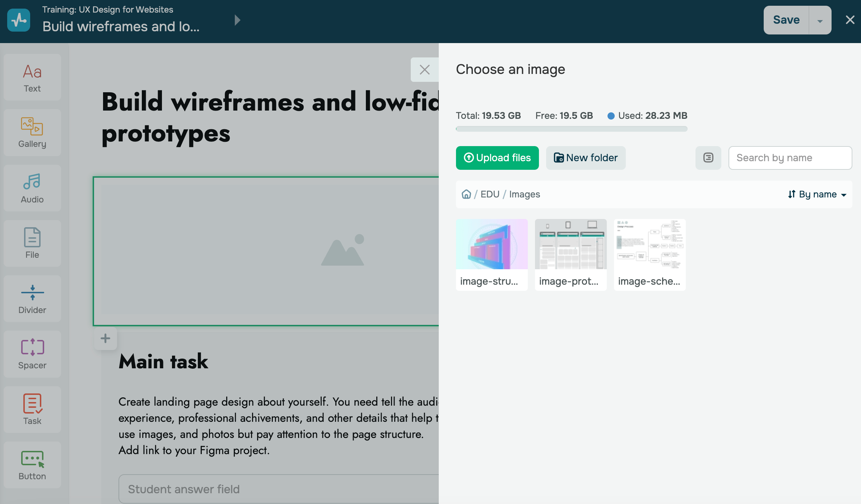Viewport: 861px width, 504px height.
Task: Select the image-prot... thumbnail
Action: (571, 254)
